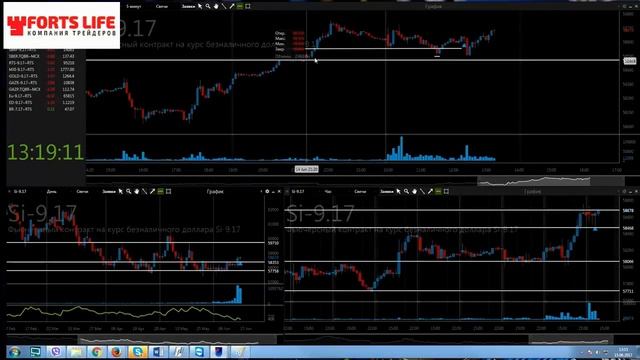Open Google Chrome from the taskbar
The height and width of the screenshot is (360, 640).
[x=96, y=351]
